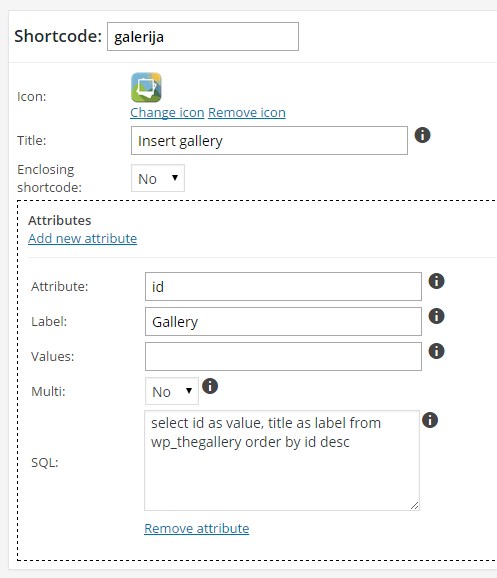Viewport: 497px width, 578px height.
Task: Click info icon next to Multi dropdown
Action: 210,386
